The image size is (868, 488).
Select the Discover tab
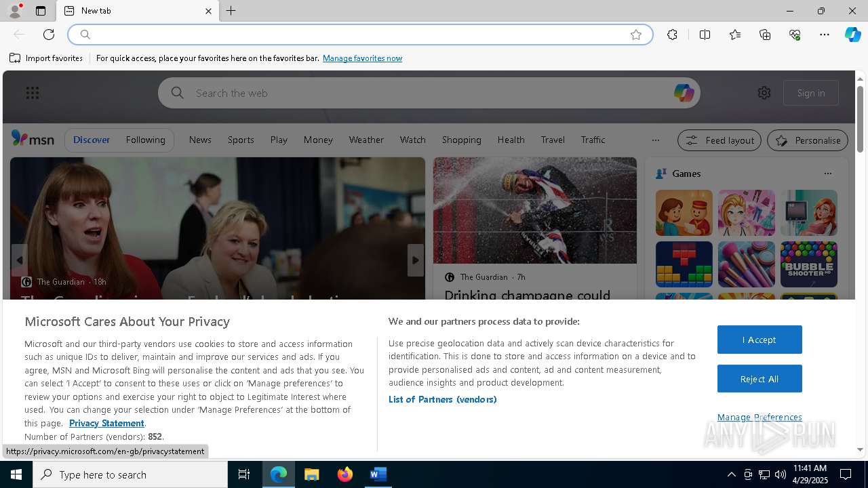click(92, 140)
